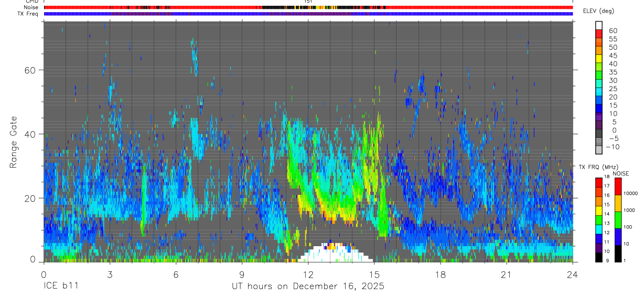The width and height of the screenshot is (644, 297).
Task: Click the Noise level strip at the top
Action: coord(308,7)
